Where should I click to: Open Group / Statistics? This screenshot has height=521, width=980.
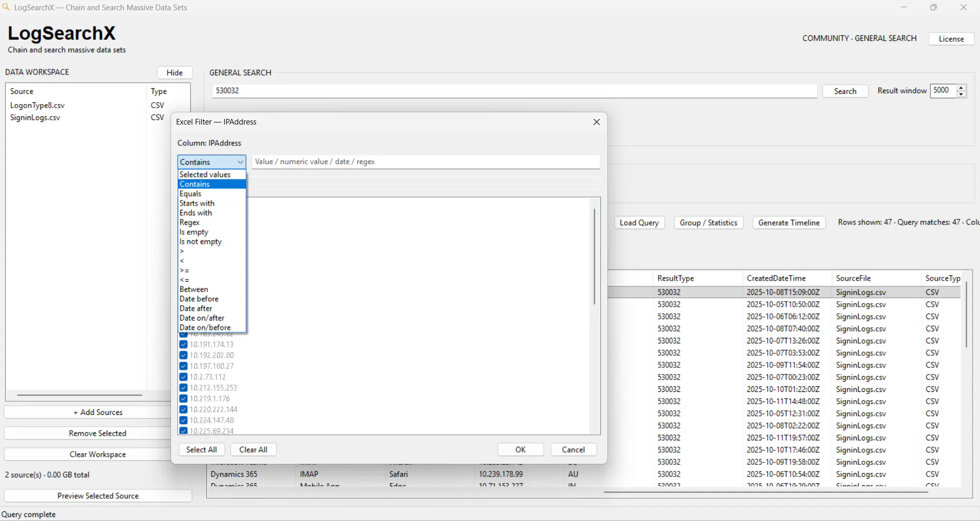(708, 223)
